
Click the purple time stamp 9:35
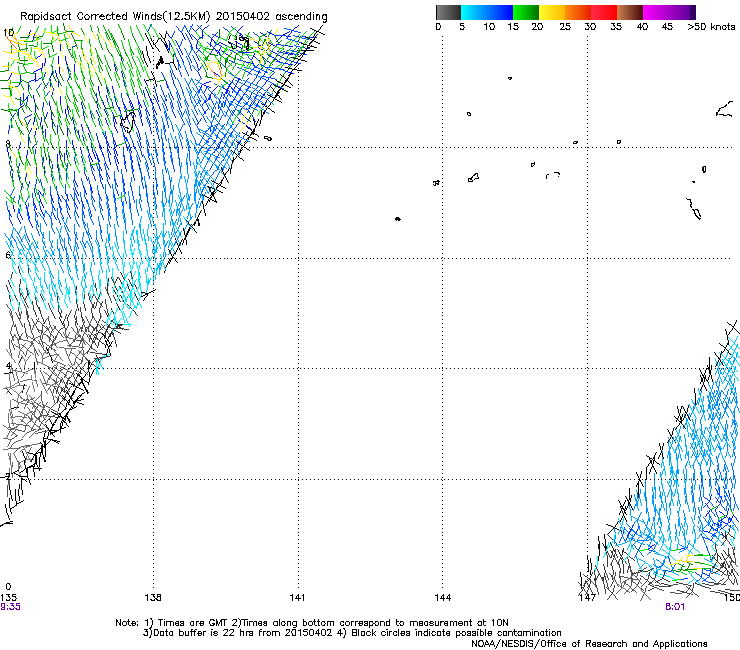[x=10, y=607]
